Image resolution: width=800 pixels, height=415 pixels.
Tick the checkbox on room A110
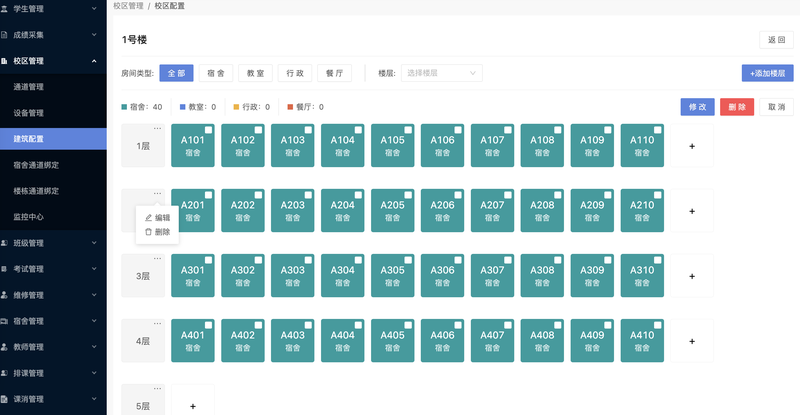(x=658, y=130)
